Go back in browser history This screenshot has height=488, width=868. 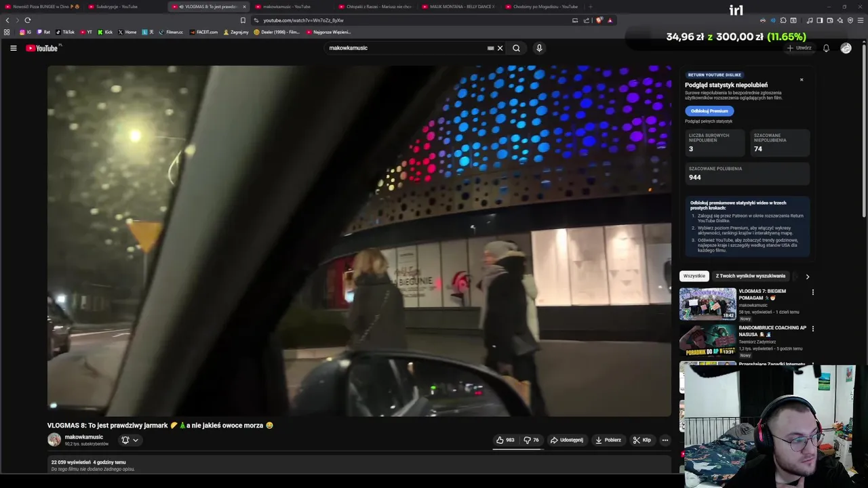tap(7, 20)
